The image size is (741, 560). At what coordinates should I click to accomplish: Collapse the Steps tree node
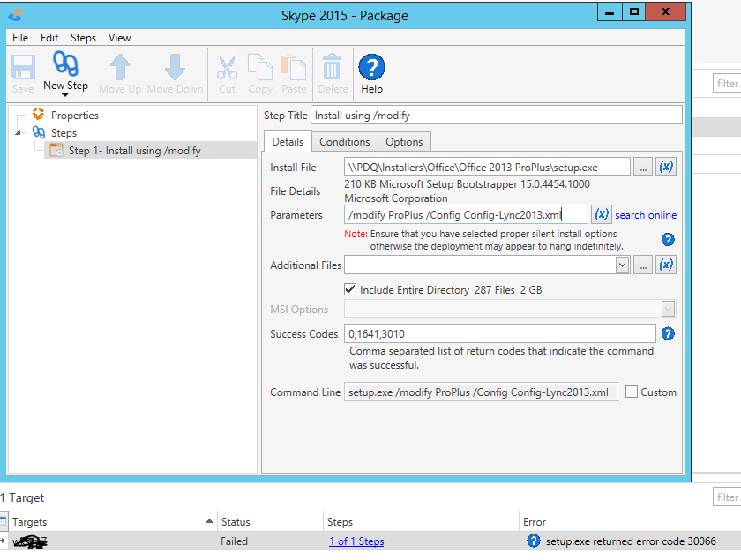point(19,133)
